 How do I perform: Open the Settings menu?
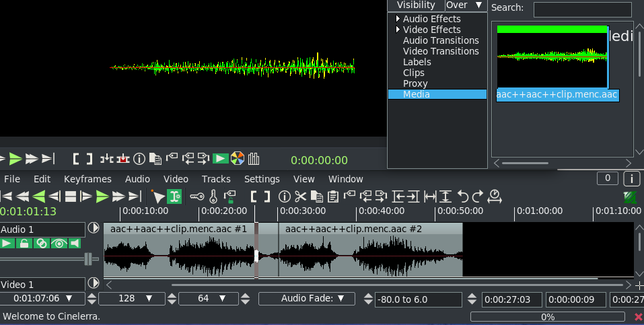[x=261, y=179]
